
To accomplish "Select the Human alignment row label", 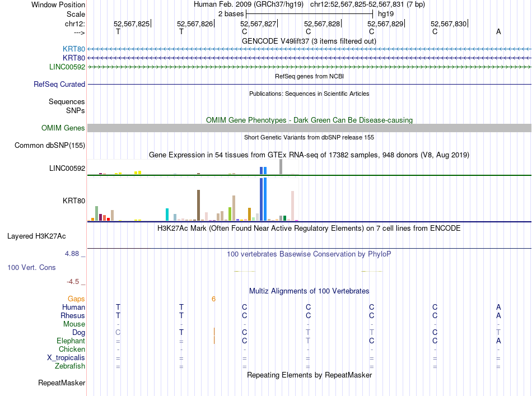I will pyautogui.click(x=73, y=307).
